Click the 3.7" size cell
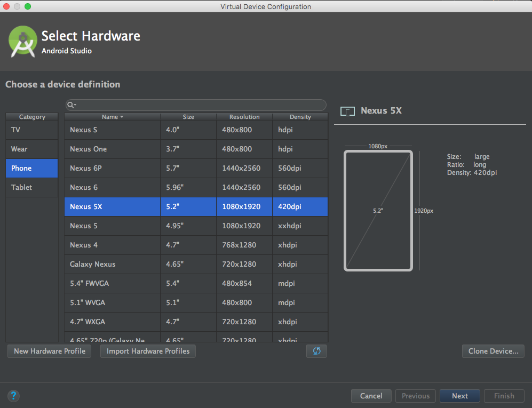Image resolution: width=532 pixels, height=408 pixels. 188,149
